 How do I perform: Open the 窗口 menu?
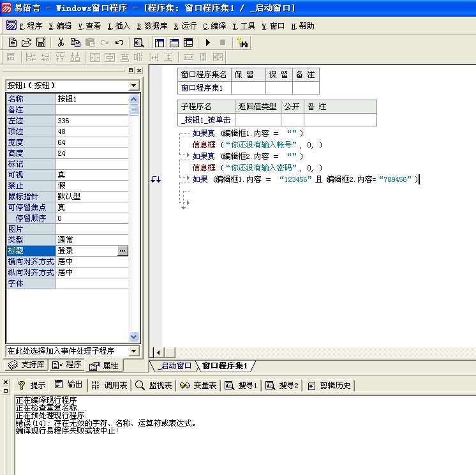pyautogui.click(x=273, y=26)
